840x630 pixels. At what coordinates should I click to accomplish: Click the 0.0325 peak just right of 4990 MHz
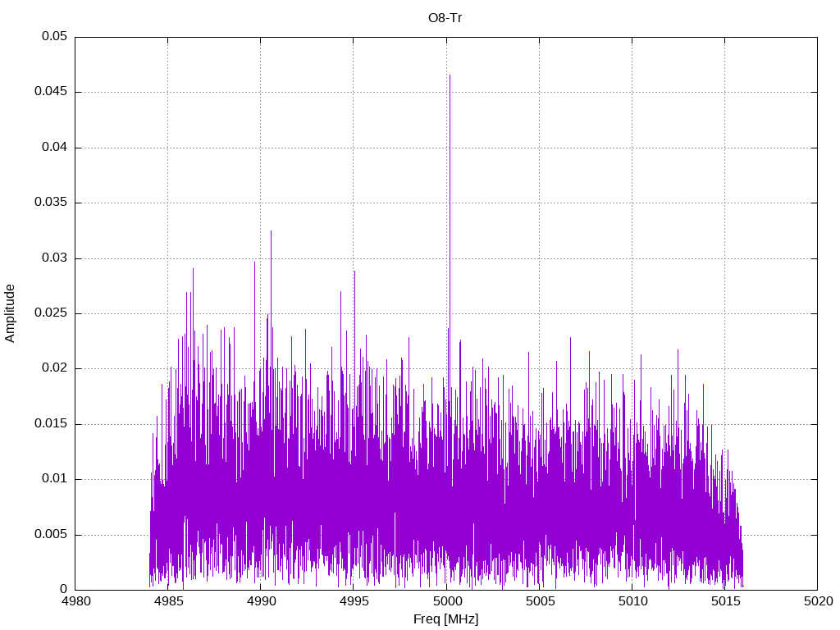tap(271, 231)
